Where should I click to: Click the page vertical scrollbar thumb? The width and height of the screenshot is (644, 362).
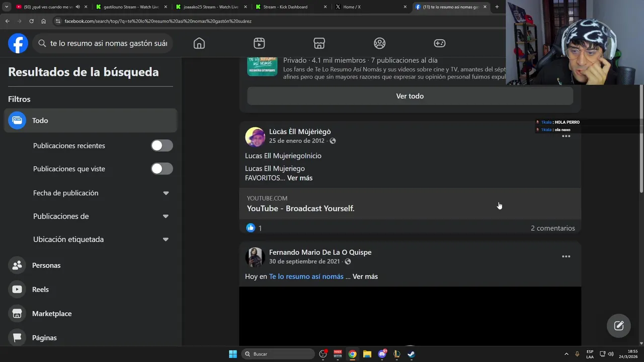[641, 138]
